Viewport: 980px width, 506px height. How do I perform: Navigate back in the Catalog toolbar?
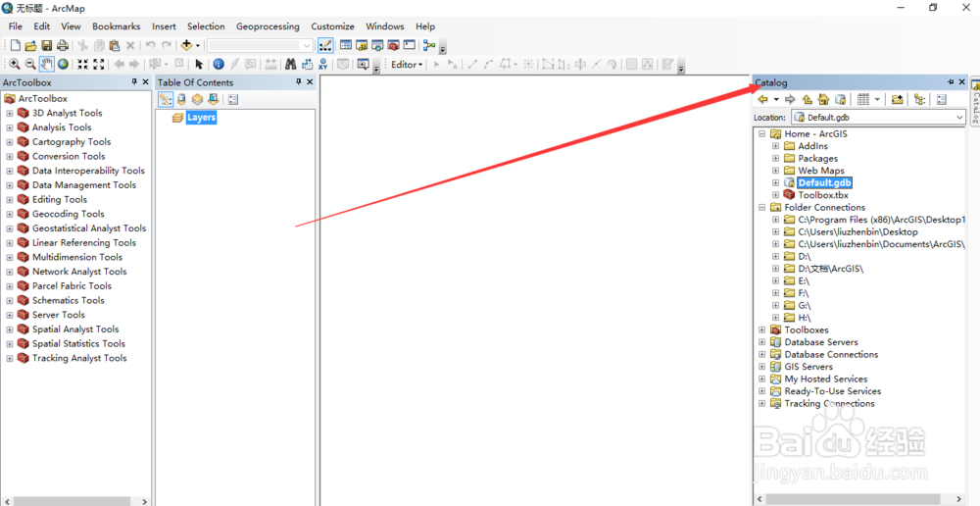tap(762, 99)
